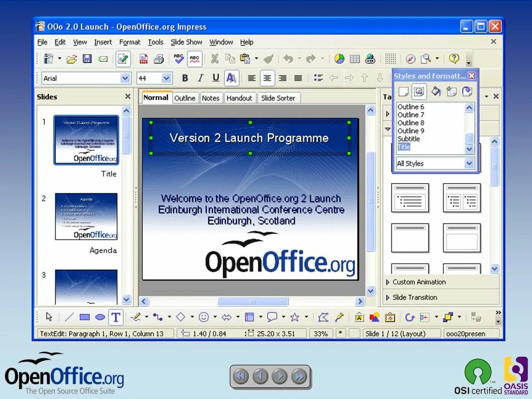Click Update Style icon in Styles window
Screen dimensions: 532x399
[467, 92]
